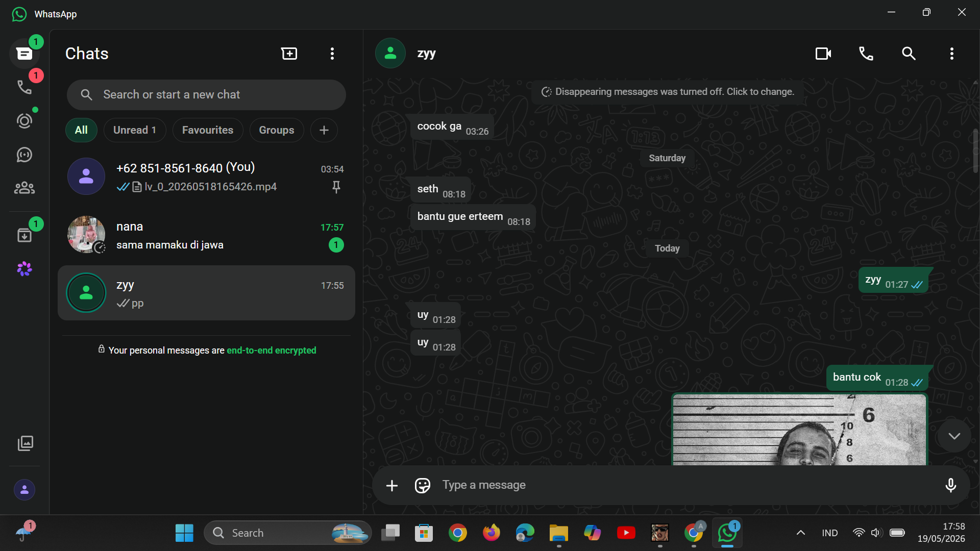
Task: Click the taskbar Search box
Action: click(x=287, y=533)
